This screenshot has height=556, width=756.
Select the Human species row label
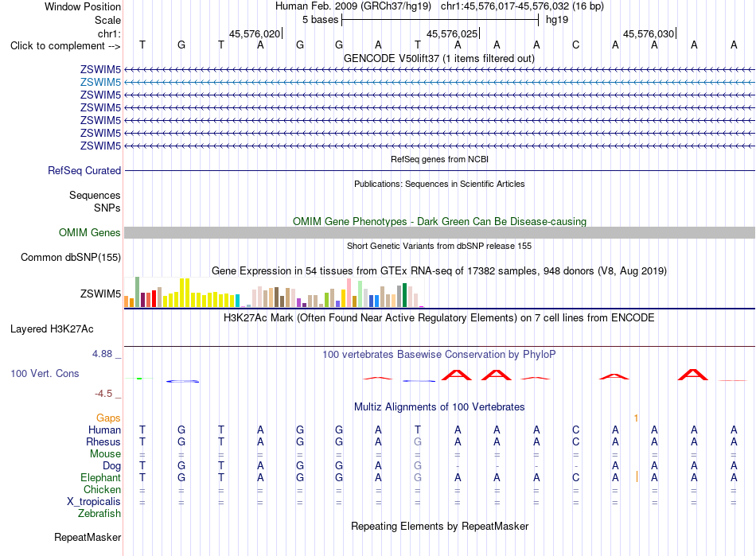pos(104,430)
